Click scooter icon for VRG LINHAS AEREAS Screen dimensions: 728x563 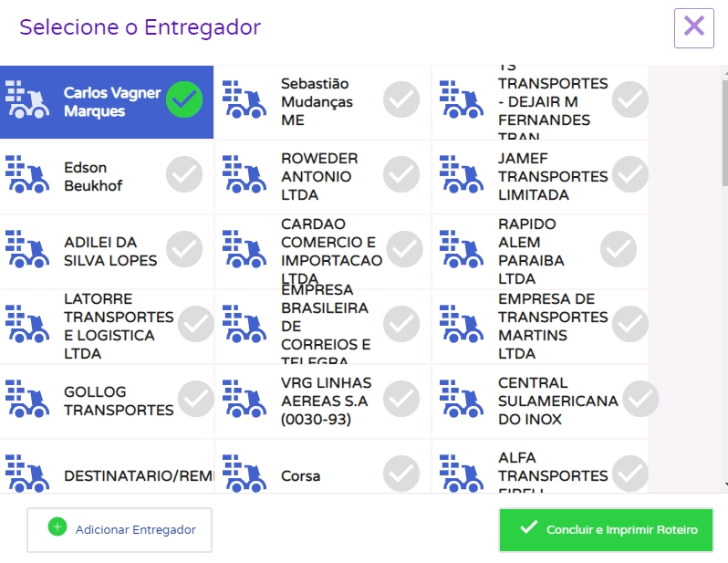[244, 399]
